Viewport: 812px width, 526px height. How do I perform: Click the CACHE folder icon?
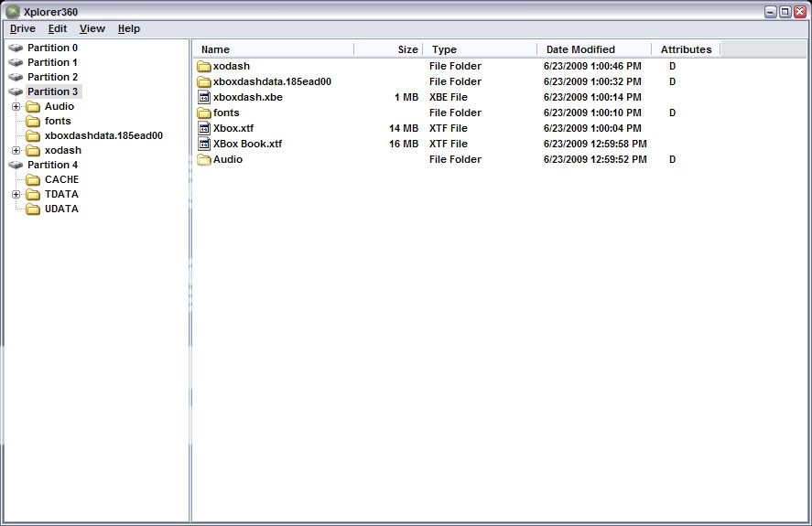(33, 179)
